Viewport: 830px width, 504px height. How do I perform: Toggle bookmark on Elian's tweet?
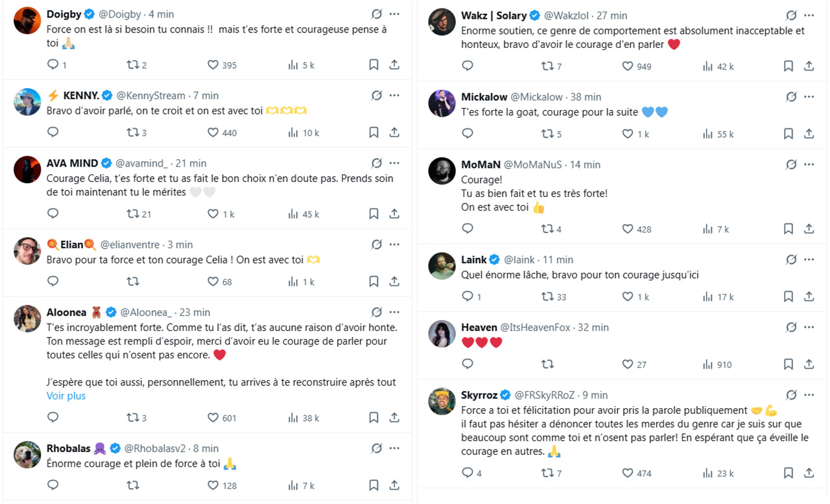373,282
